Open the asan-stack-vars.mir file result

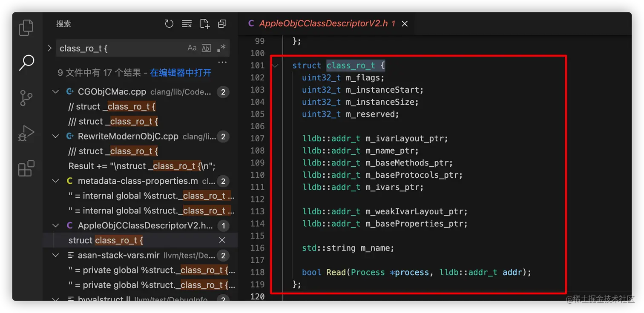pos(119,255)
